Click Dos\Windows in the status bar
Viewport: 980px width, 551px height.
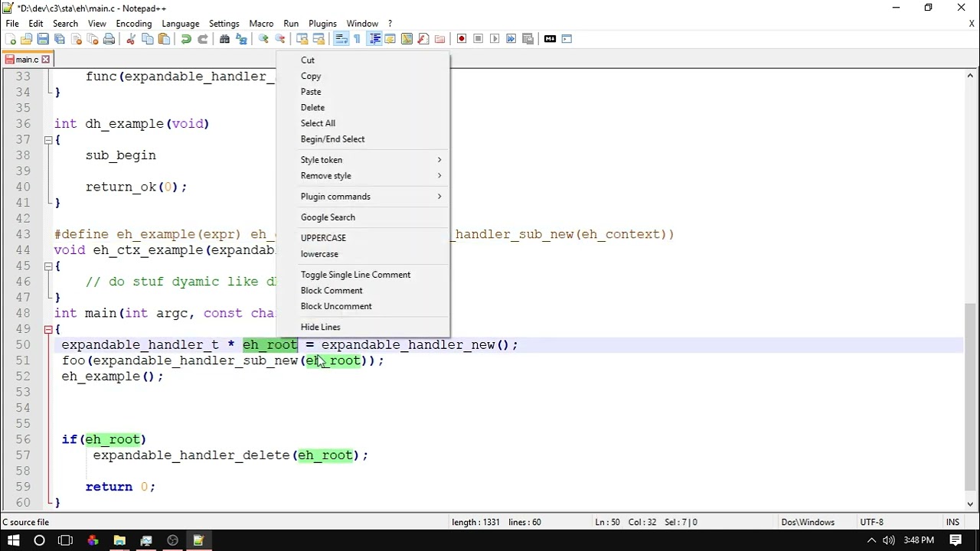(808, 522)
